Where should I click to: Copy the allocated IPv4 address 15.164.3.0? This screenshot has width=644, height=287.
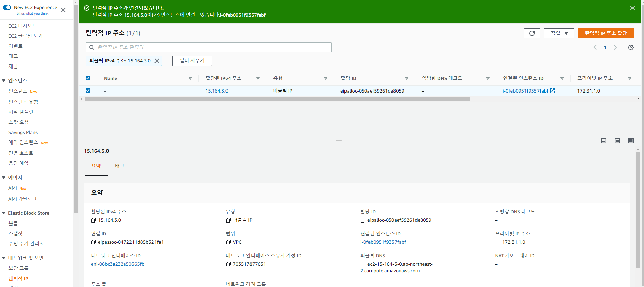94,220
